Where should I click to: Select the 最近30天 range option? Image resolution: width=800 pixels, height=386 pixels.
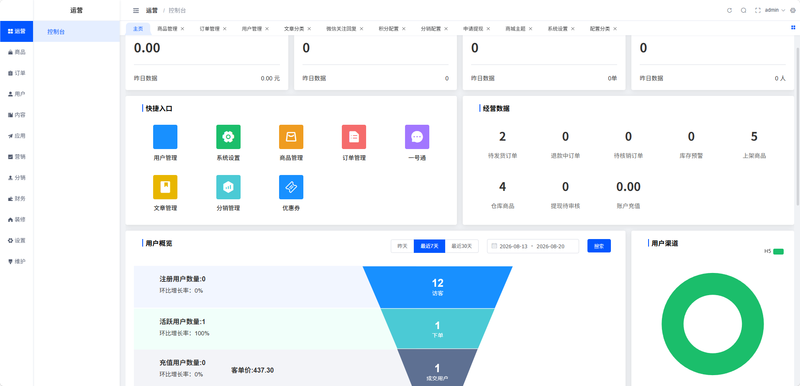pyautogui.click(x=462, y=246)
